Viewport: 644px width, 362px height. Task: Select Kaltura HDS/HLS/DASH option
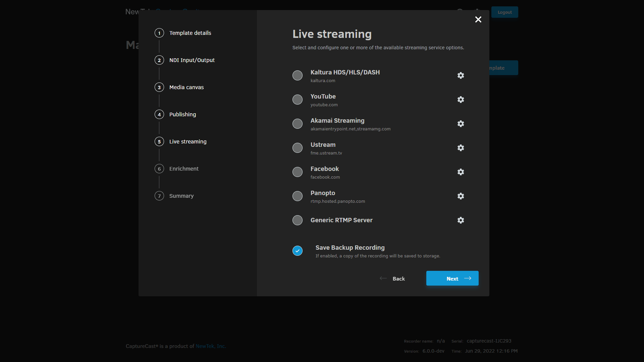tap(297, 75)
